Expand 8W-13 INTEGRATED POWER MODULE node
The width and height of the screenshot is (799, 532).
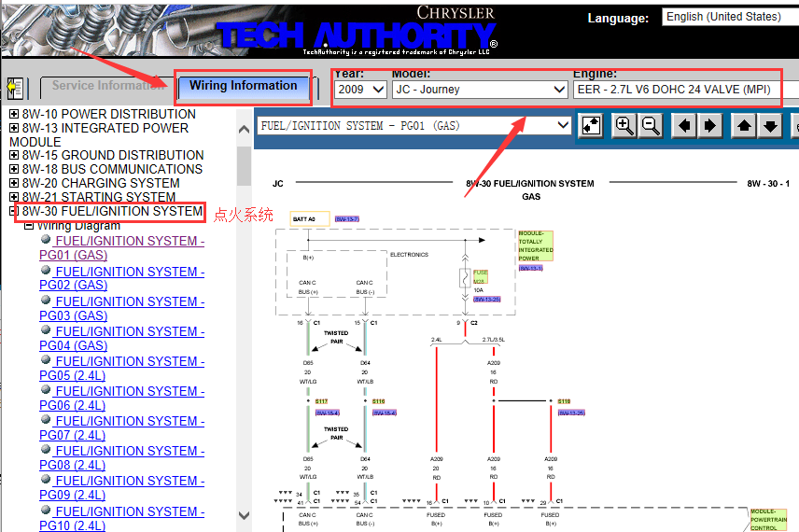pos(14,127)
